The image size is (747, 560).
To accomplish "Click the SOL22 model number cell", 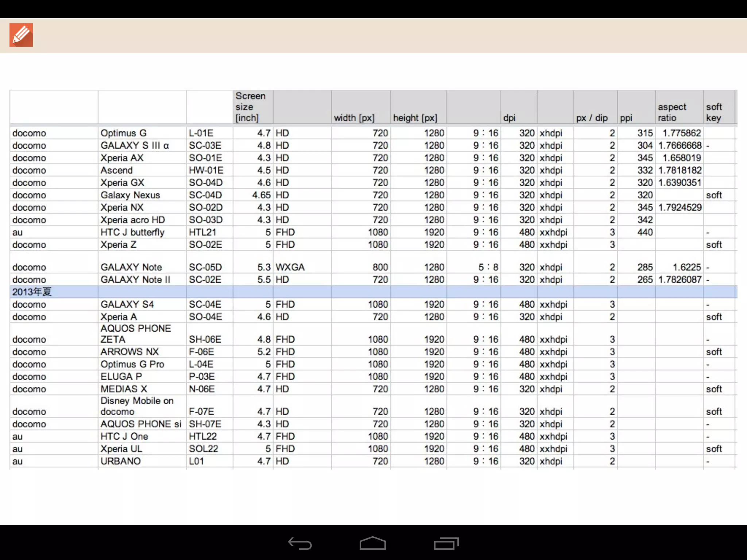I will 203,449.
